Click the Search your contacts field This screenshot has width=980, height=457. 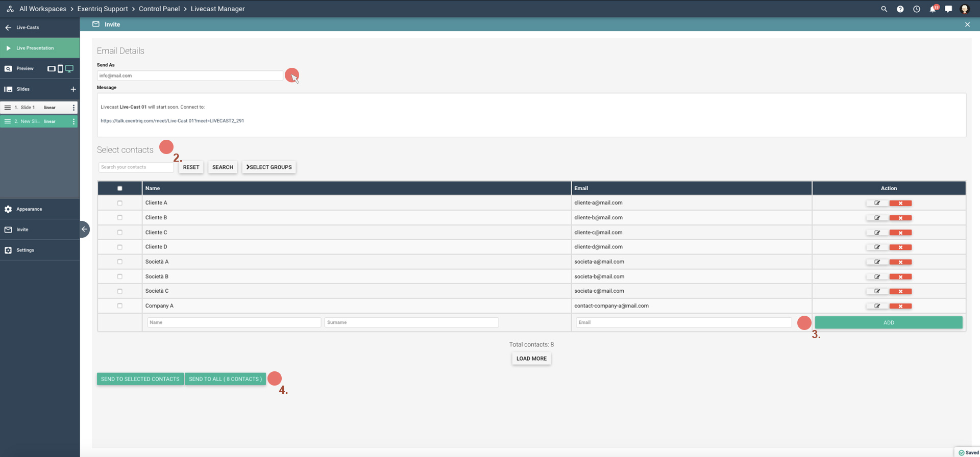[x=136, y=167]
